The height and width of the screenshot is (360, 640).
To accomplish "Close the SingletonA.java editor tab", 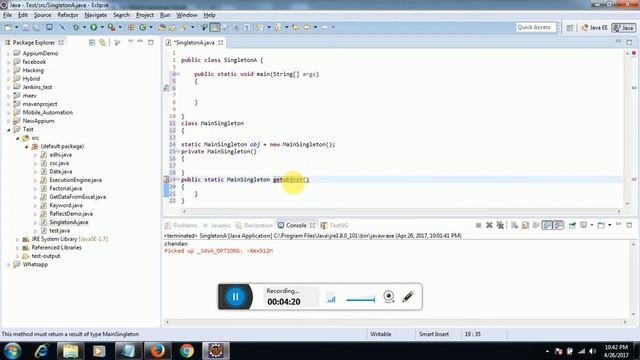I will tap(221, 42).
